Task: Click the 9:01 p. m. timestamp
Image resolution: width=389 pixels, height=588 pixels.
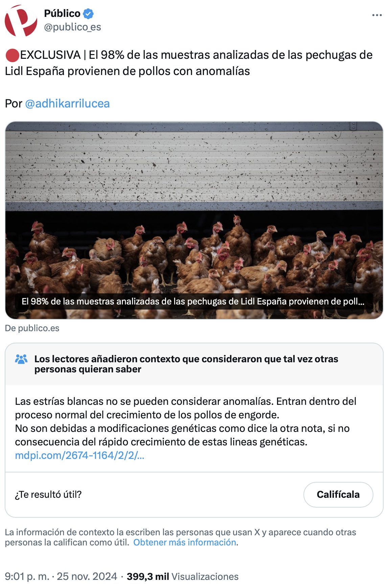Action: point(27,576)
